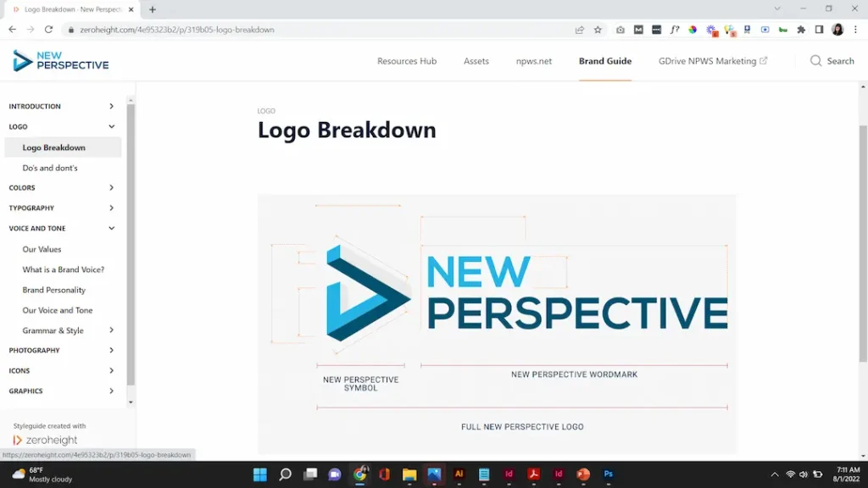This screenshot has width=868, height=488.
Task: Open the Do's and dont's page
Action: click(50, 168)
